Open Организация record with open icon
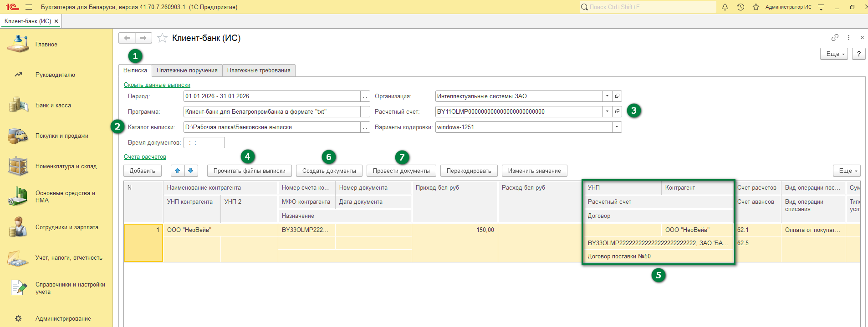 point(617,96)
